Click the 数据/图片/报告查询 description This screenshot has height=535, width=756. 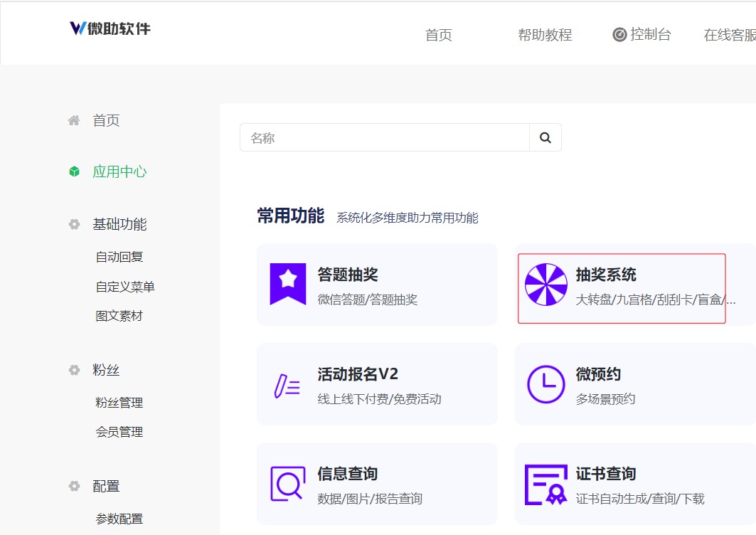(370, 498)
